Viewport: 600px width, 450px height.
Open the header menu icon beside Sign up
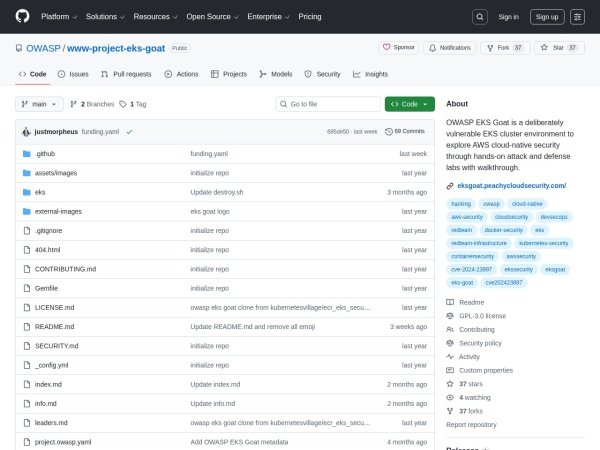577,17
